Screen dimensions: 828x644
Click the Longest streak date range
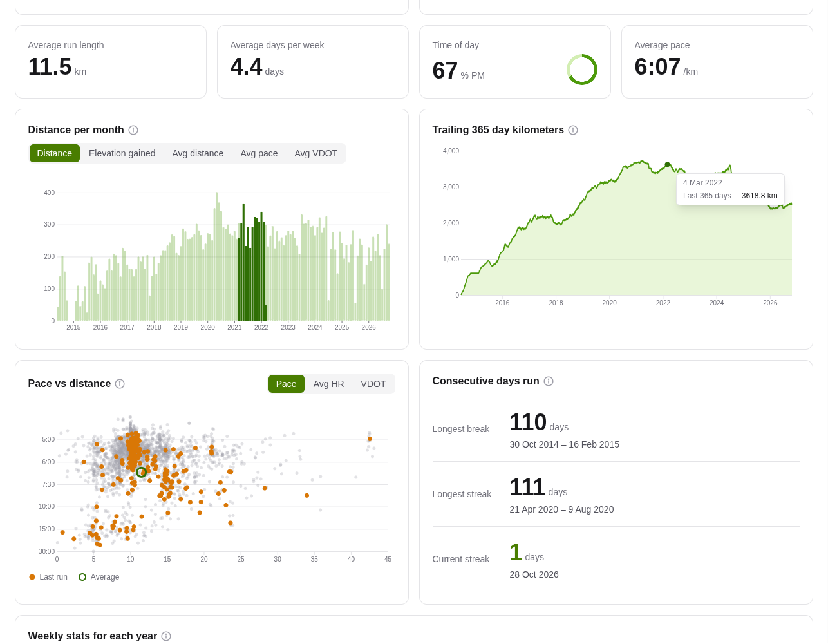[x=561, y=509]
